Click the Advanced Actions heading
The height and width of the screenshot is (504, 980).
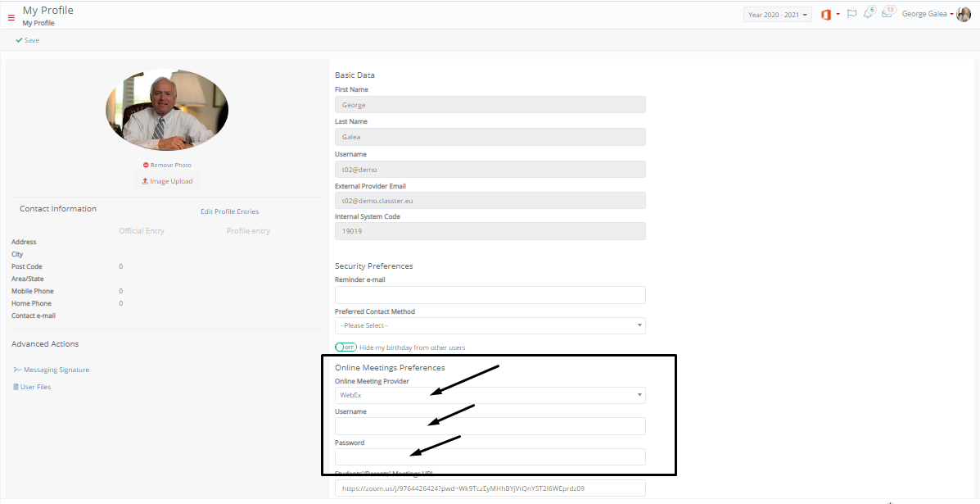click(x=45, y=344)
